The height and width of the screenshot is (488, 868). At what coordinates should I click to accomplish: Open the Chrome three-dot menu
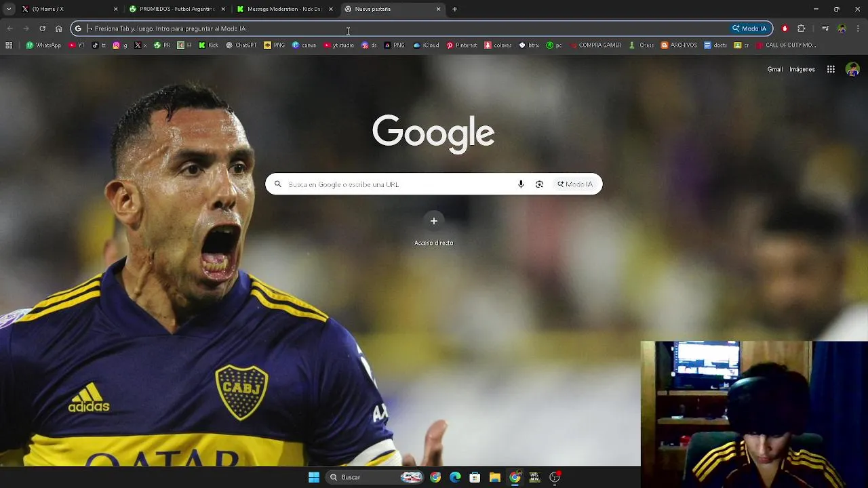tap(859, 28)
